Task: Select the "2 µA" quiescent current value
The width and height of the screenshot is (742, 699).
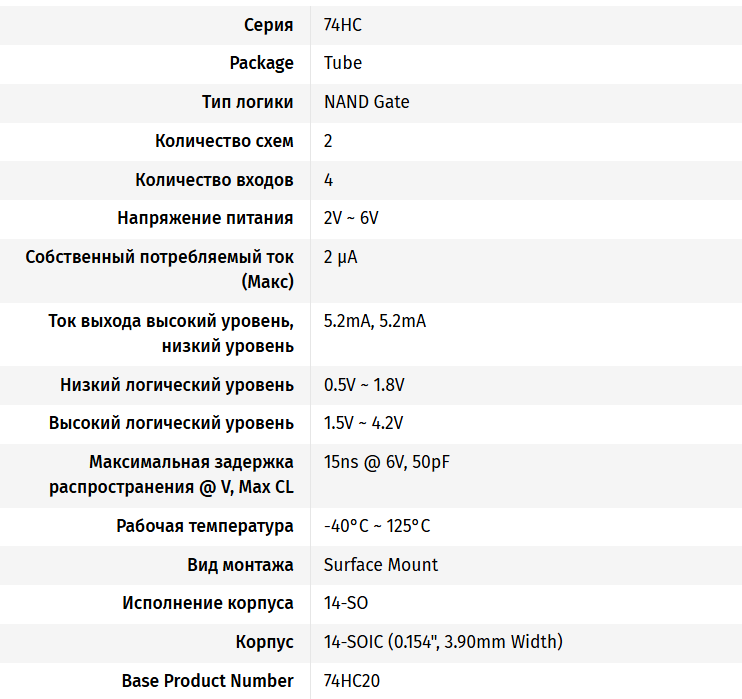Action: [340, 257]
